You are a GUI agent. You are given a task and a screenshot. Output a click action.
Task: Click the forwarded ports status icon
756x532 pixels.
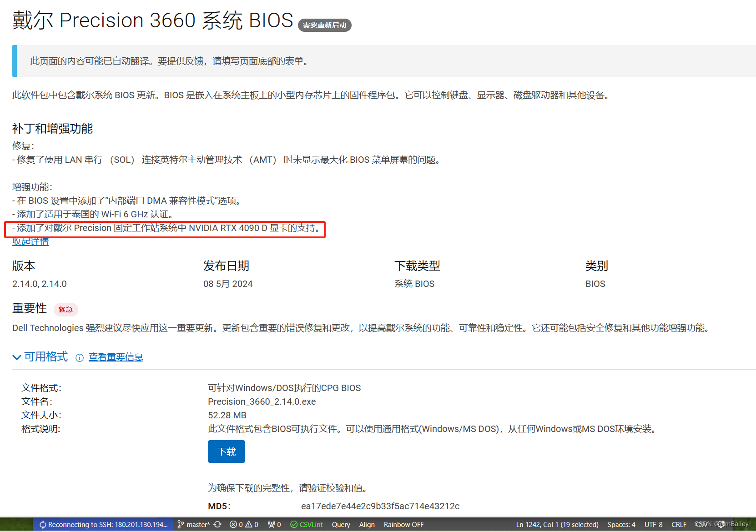click(x=274, y=524)
